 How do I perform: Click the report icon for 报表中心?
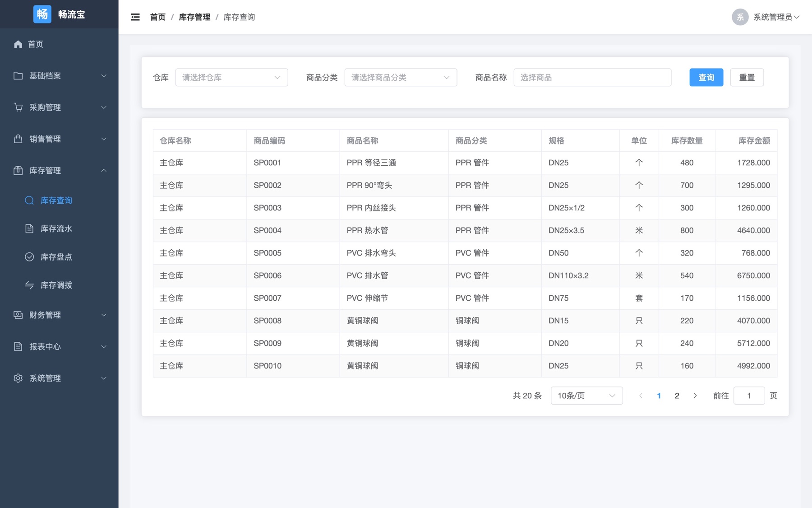click(18, 347)
